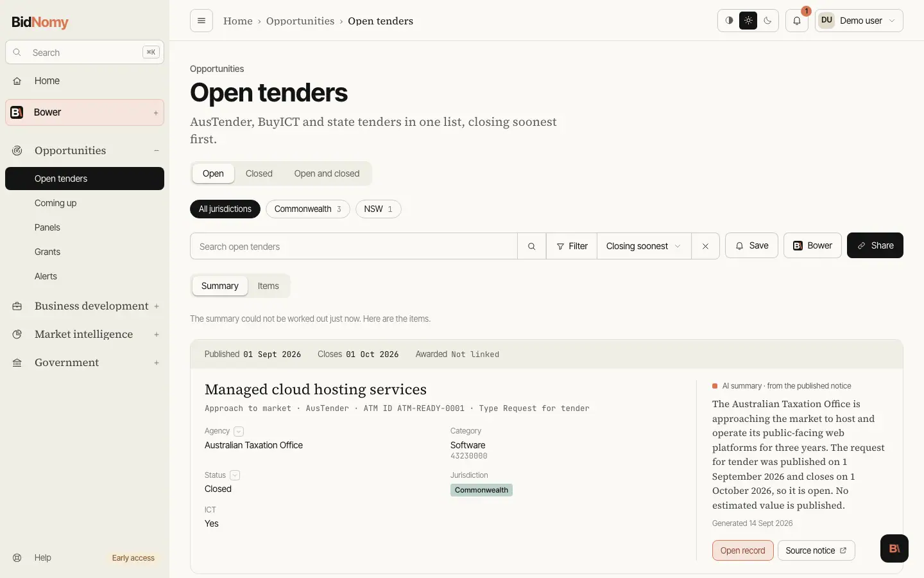Clear filters with the X button
The image size is (924, 578).
tap(705, 246)
